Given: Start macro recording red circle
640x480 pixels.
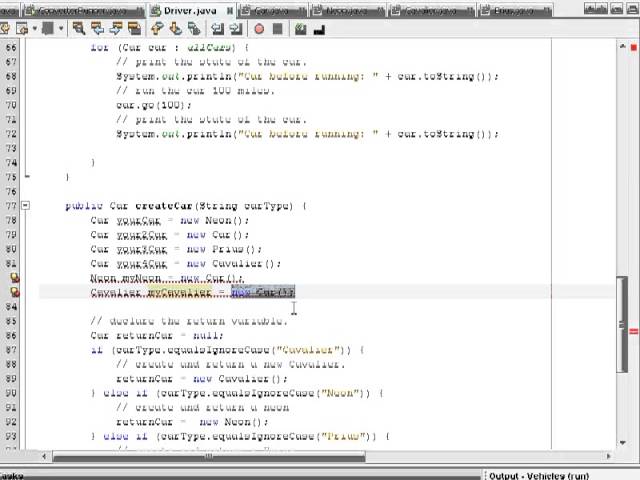Looking at the screenshot, I should click(259, 29).
